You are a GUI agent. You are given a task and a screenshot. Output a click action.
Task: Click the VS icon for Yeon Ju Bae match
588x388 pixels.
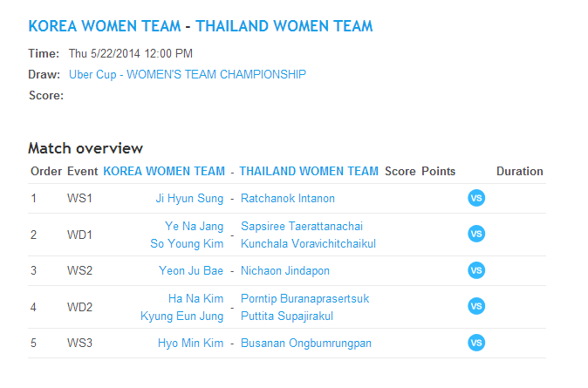coord(476,270)
